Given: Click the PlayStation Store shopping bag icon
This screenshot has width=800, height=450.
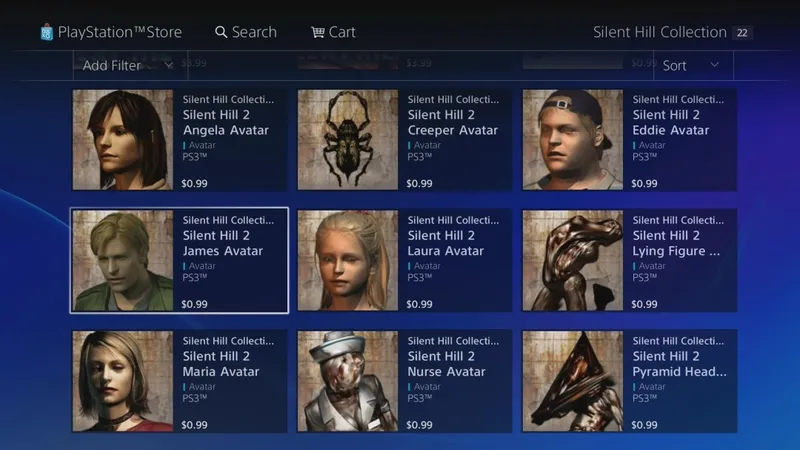Looking at the screenshot, I should pos(46,32).
